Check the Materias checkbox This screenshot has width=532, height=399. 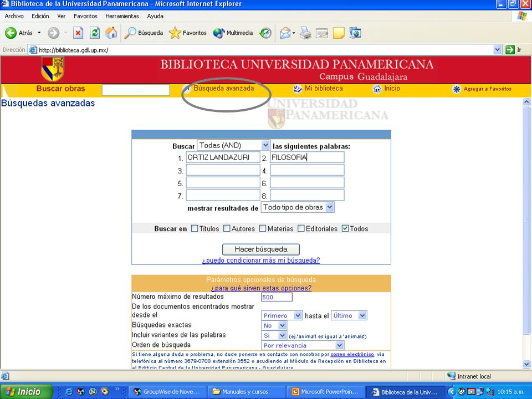point(263,228)
